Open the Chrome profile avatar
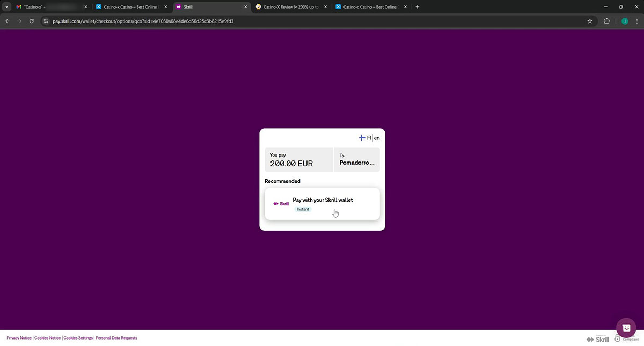The width and height of the screenshot is (644, 346). click(625, 21)
